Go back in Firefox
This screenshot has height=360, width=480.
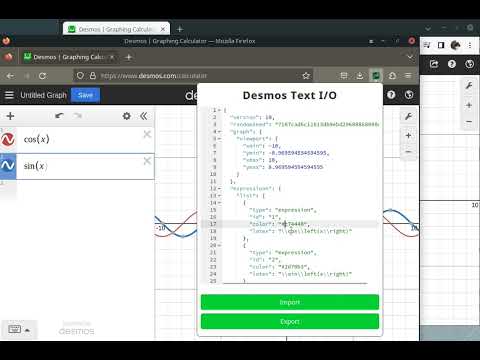click(x=10, y=76)
